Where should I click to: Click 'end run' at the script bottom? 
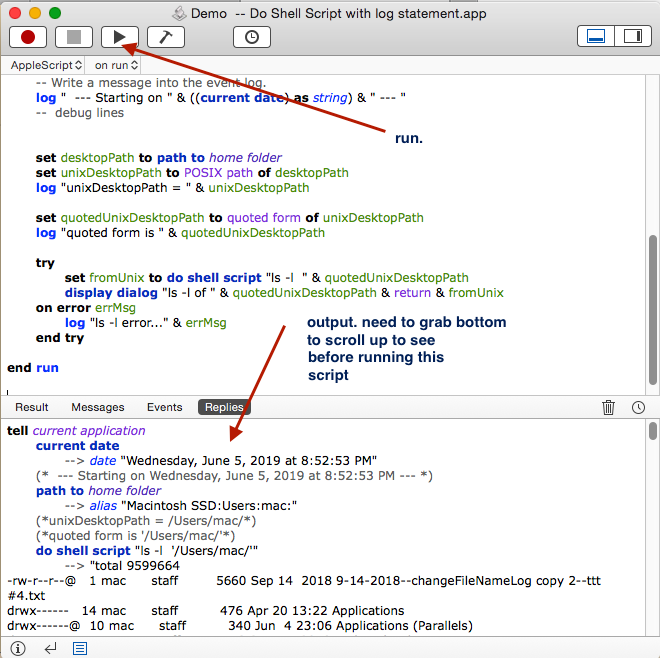click(x=33, y=368)
